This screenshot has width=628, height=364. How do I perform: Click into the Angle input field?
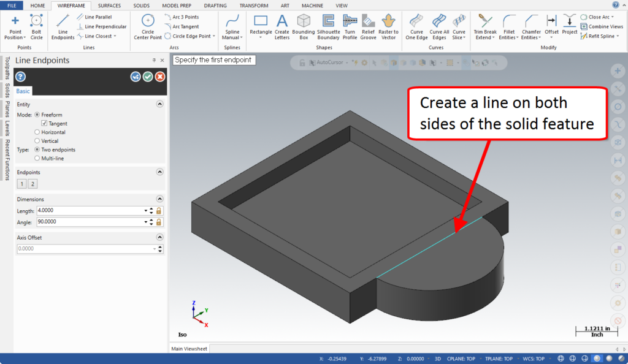click(x=90, y=222)
